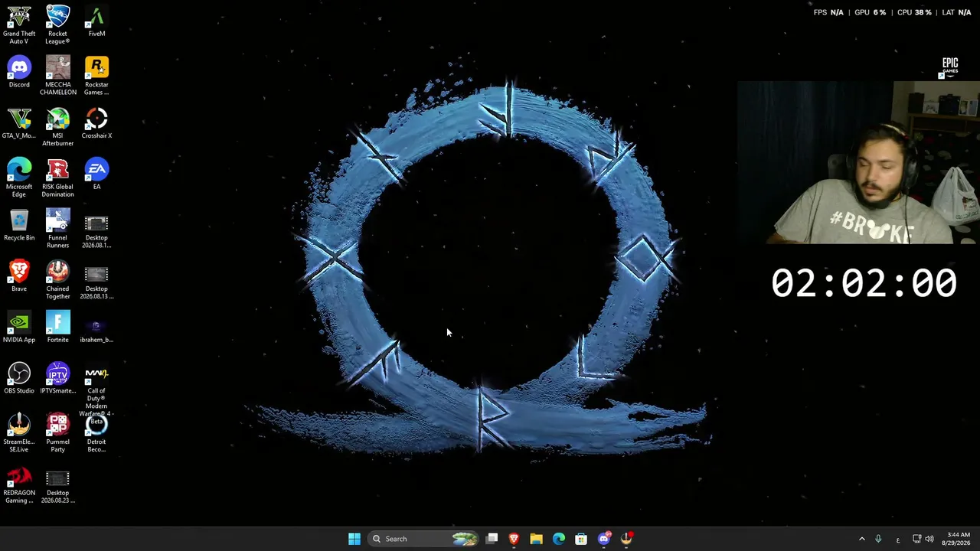
Task: Select the Funnel Runners desktop icon
Action: pyautogui.click(x=57, y=229)
